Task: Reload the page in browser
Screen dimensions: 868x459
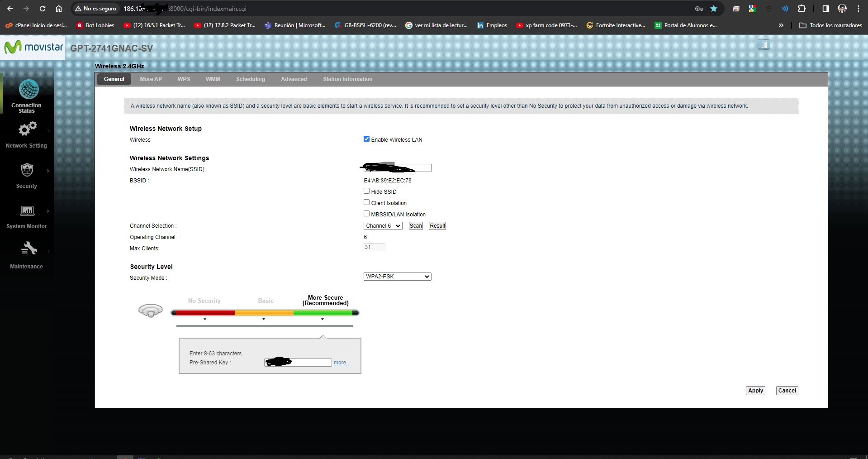Action: [43, 9]
